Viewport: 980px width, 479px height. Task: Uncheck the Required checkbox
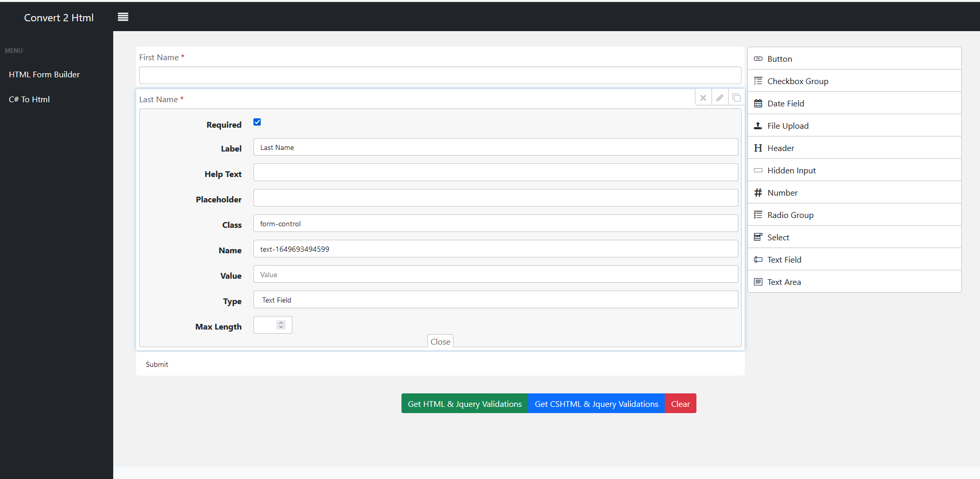point(257,122)
